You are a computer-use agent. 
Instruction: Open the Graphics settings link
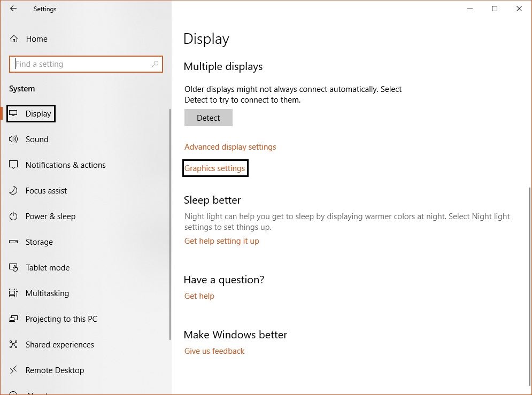tap(214, 168)
